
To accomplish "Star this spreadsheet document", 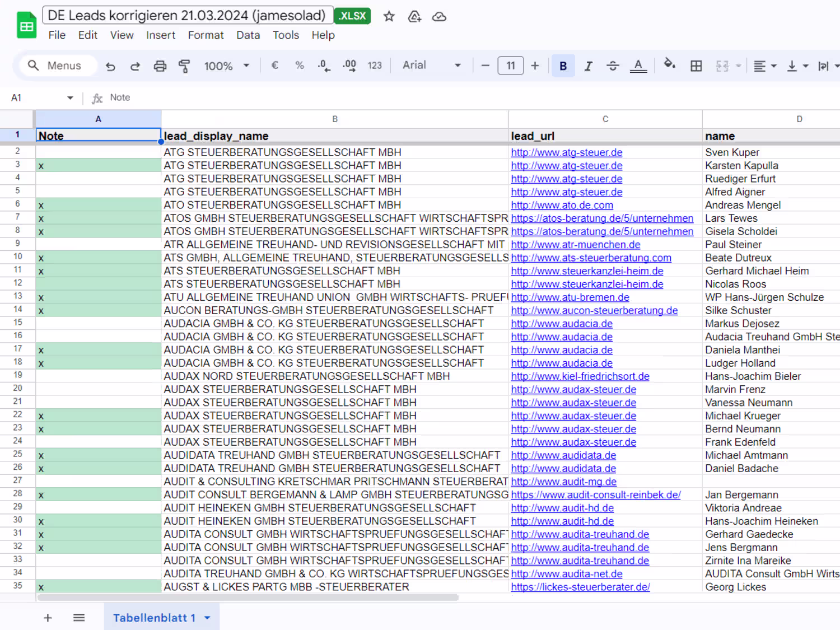I will pos(389,16).
